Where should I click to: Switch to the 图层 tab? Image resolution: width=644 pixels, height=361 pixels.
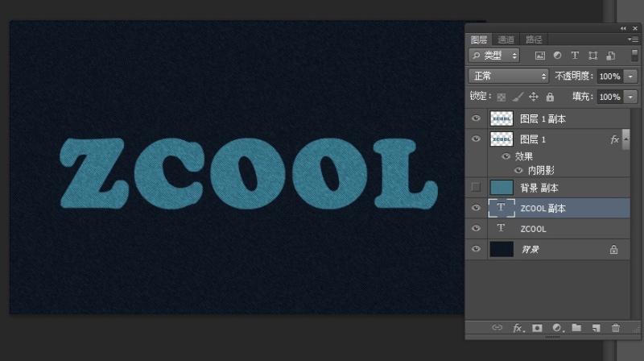tap(479, 39)
